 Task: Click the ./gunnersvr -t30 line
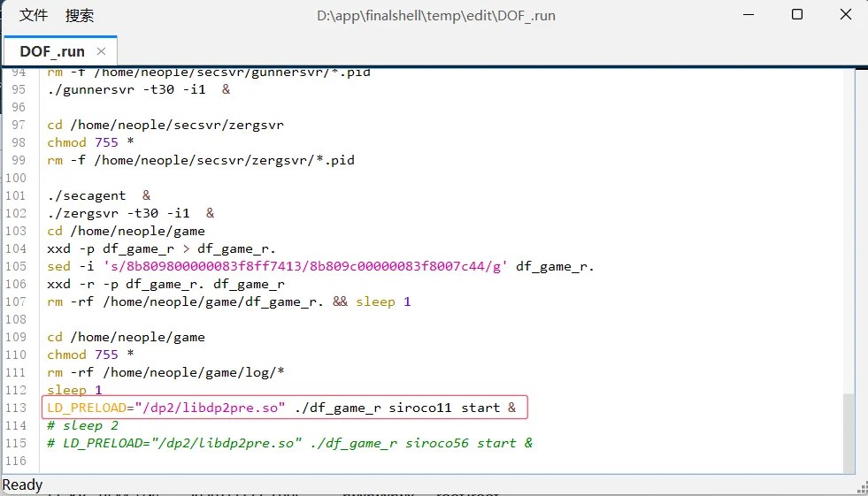(138, 89)
